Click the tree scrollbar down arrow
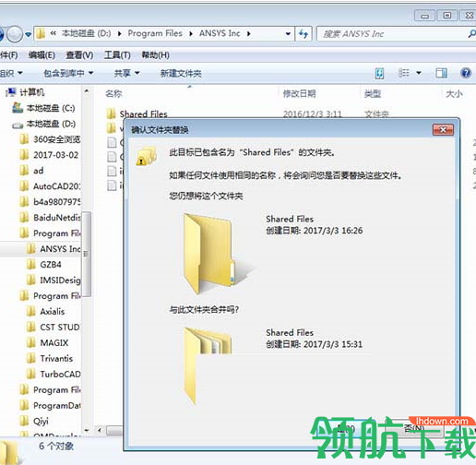Viewport: 476px width, 465px height. [x=87, y=430]
